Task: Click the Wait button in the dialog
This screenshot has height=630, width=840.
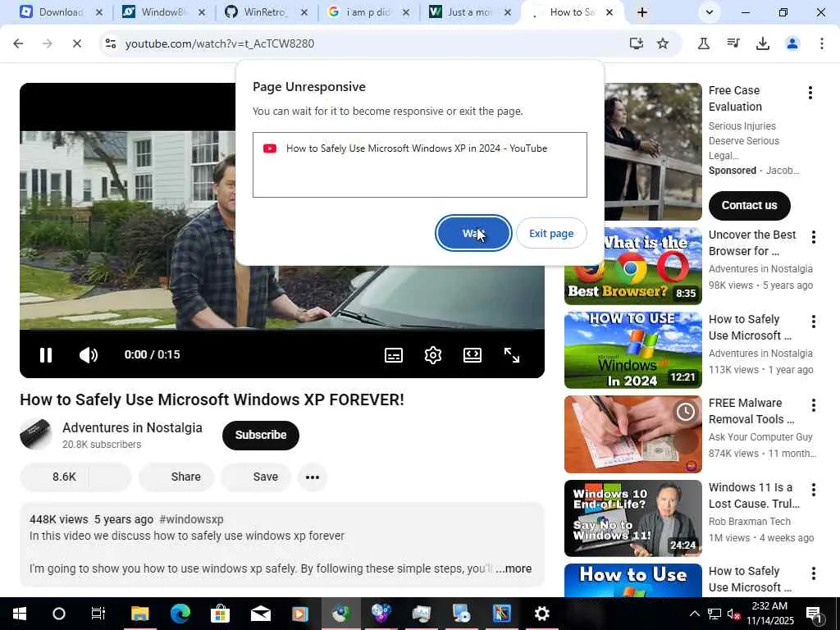Action: tap(473, 233)
